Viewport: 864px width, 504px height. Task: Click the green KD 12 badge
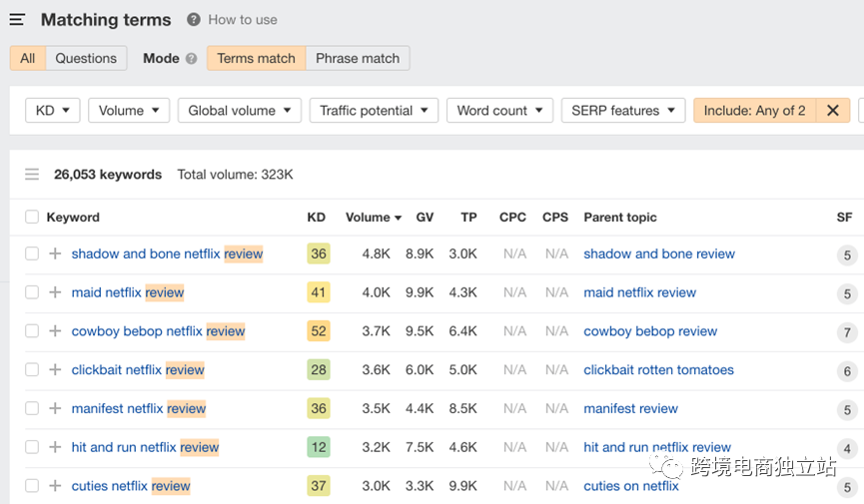pos(319,447)
